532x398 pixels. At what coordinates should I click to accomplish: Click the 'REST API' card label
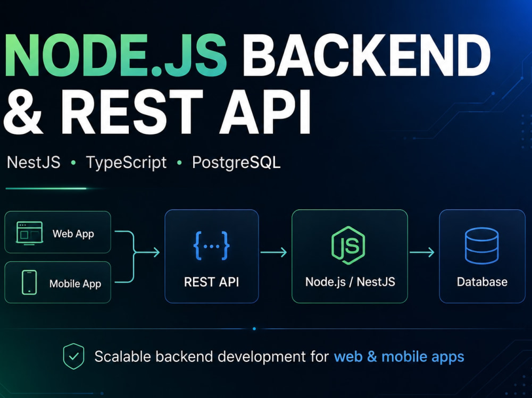[211, 282]
